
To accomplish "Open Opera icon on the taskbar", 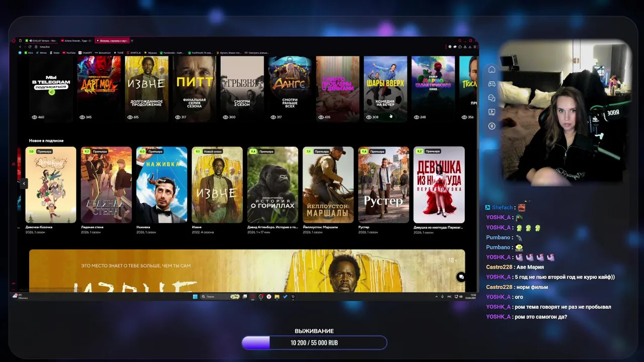I will click(x=253, y=297).
